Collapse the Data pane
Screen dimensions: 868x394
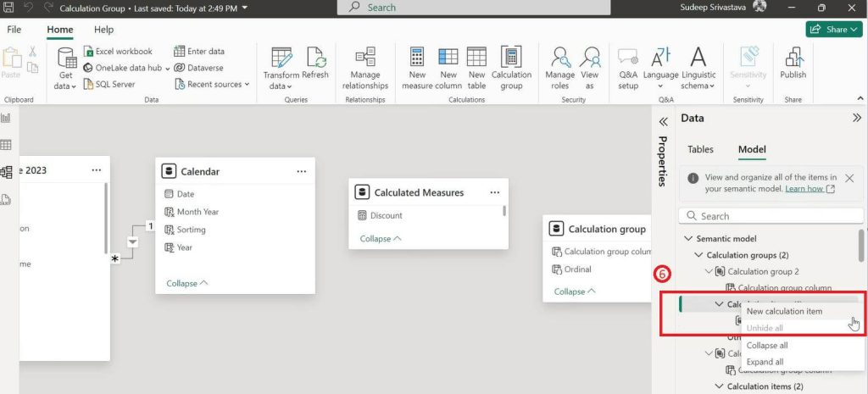857,118
